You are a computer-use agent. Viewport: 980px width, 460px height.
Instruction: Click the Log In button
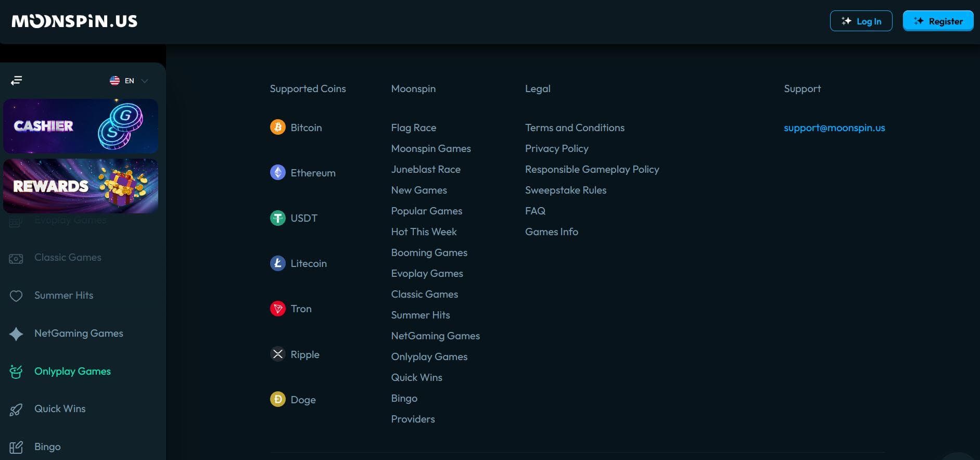click(x=861, y=21)
